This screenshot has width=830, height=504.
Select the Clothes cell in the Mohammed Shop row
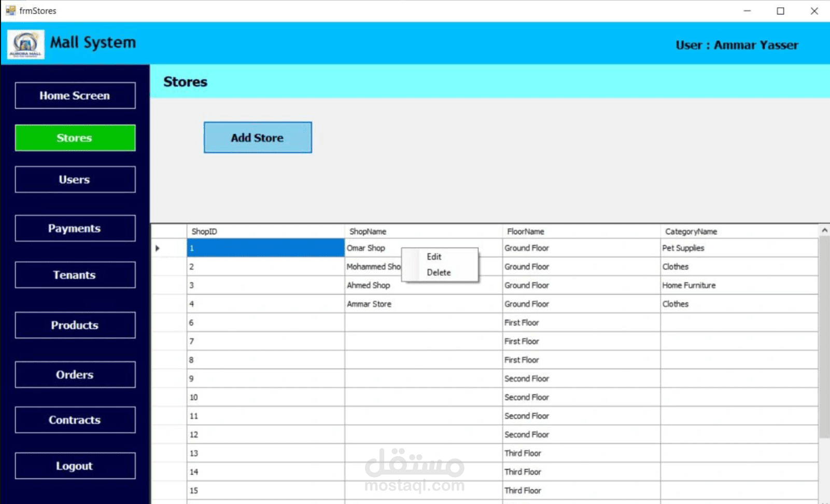click(739, 267)
